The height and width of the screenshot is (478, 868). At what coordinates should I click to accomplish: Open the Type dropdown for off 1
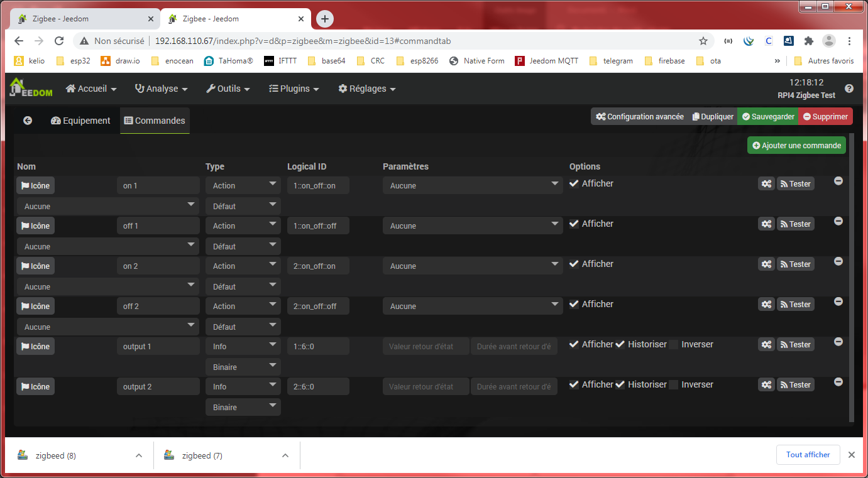tap(243, 225)
